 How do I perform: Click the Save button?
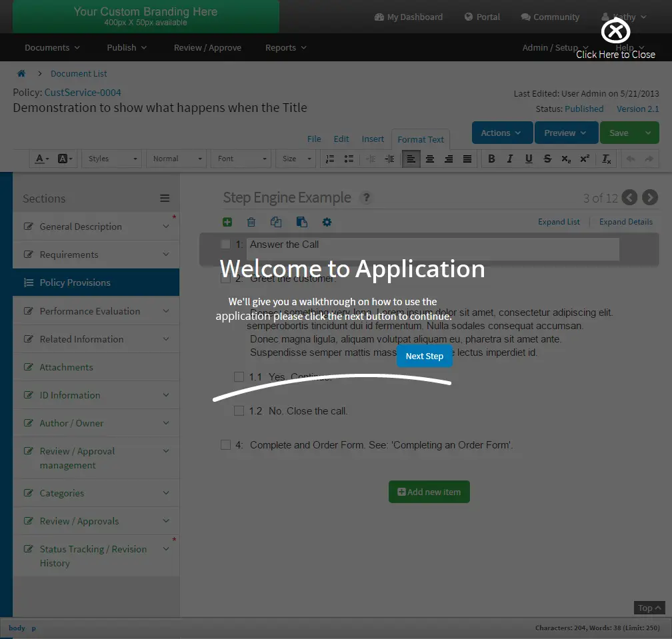619,133
